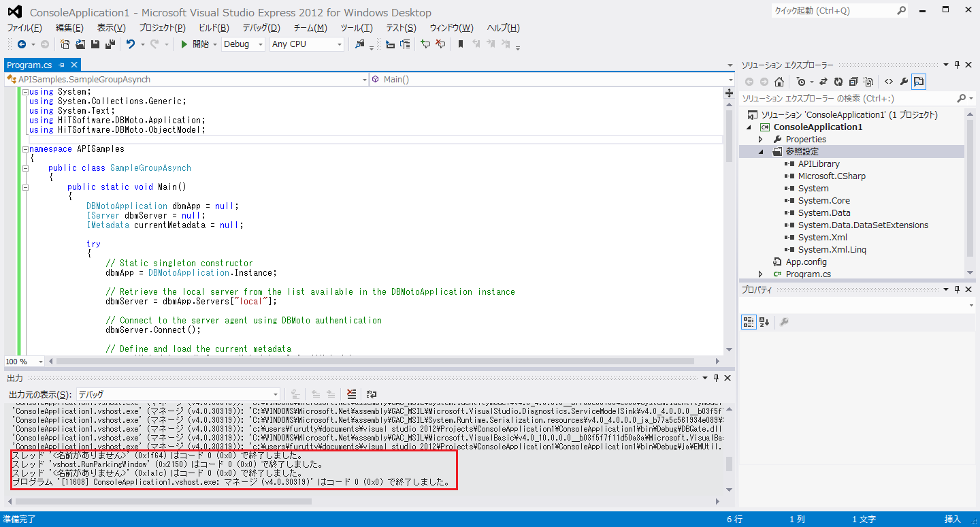Click the Save All toolbar icon

[109, 44]
